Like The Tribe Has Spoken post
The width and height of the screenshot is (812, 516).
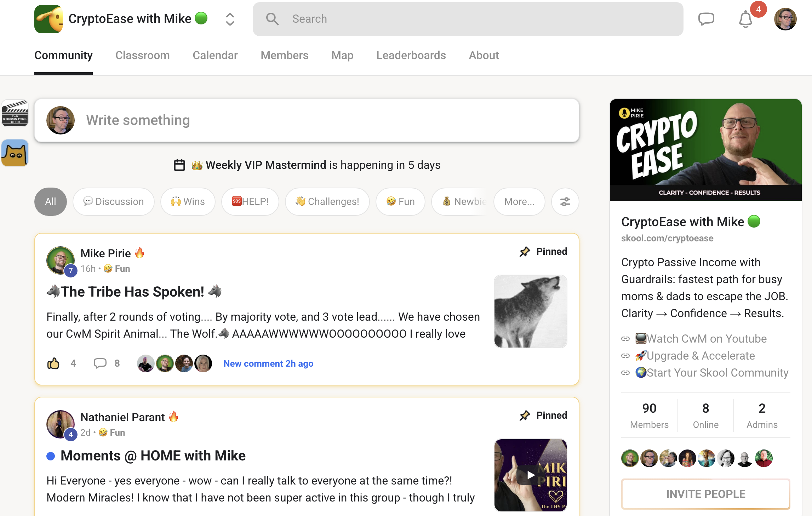pos(53,363)
